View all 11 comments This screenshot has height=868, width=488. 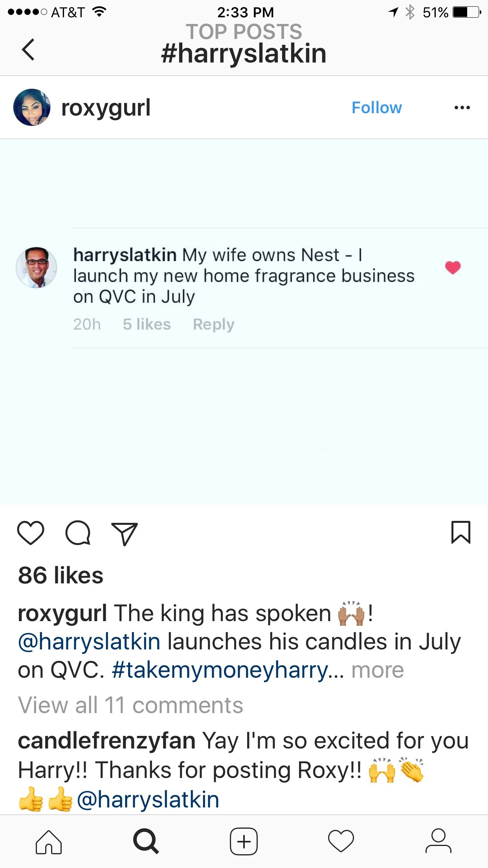pos(130,705)
